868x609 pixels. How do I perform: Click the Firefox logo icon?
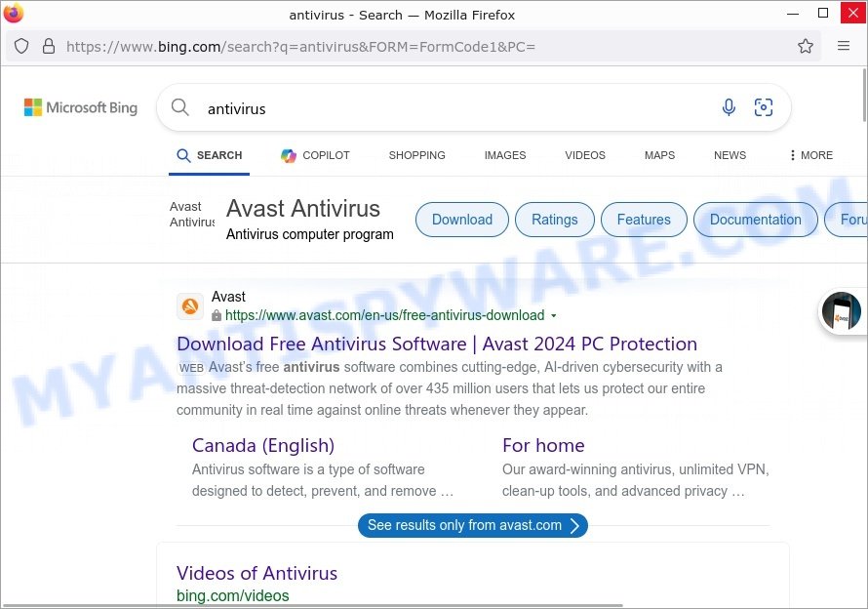pyautogui.click(x=13, y=13)
